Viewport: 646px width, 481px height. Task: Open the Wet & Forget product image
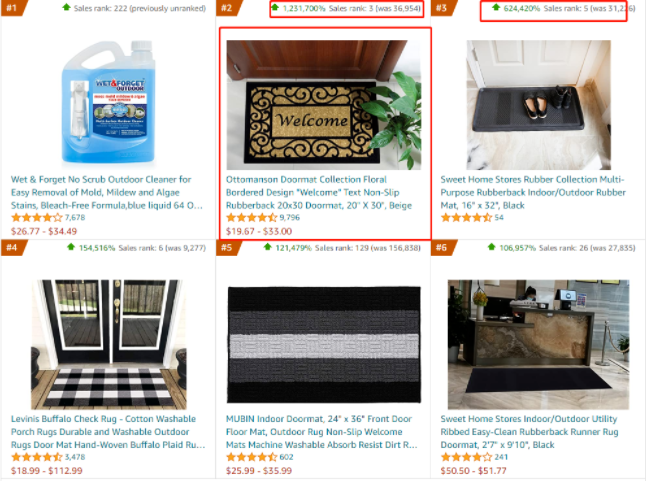click(x=108, y=103)
